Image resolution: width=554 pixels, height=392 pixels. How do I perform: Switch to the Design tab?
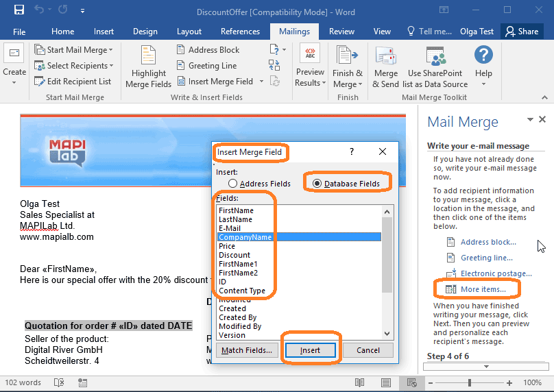pos(145,32)
